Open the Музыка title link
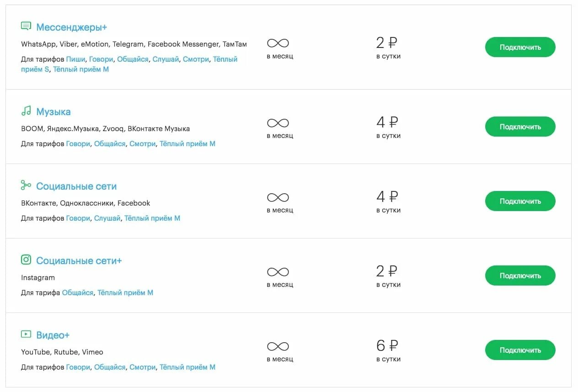The width and height of the screenshot is (578, 392). tap(54, 112)
